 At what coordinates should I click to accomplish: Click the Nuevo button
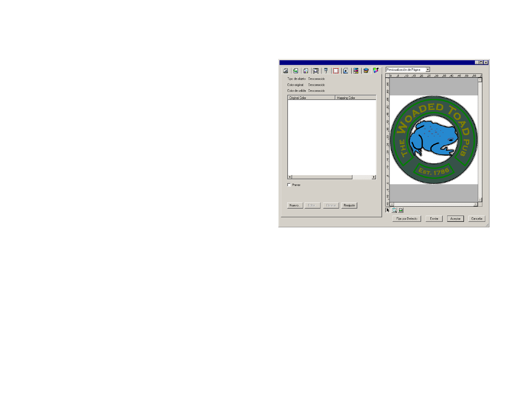pyautogui.click(x=295, y=205)
